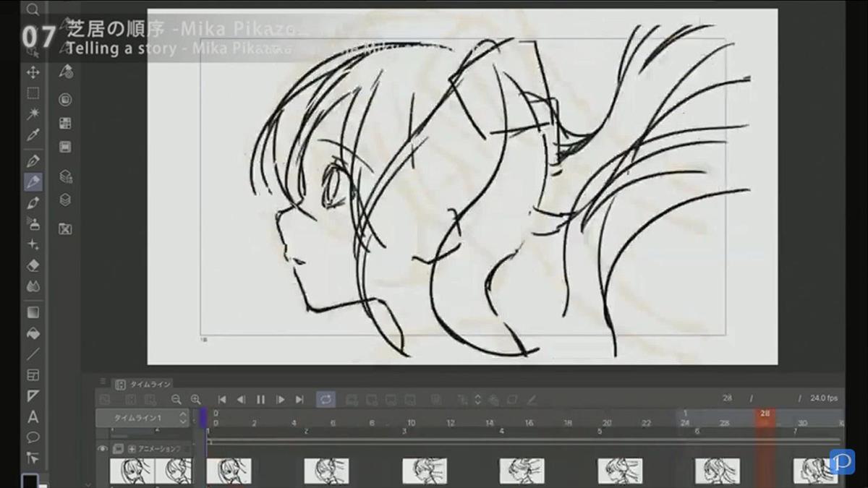Step back to previous frame
The image size is (868, 488).
pos(241,399)
